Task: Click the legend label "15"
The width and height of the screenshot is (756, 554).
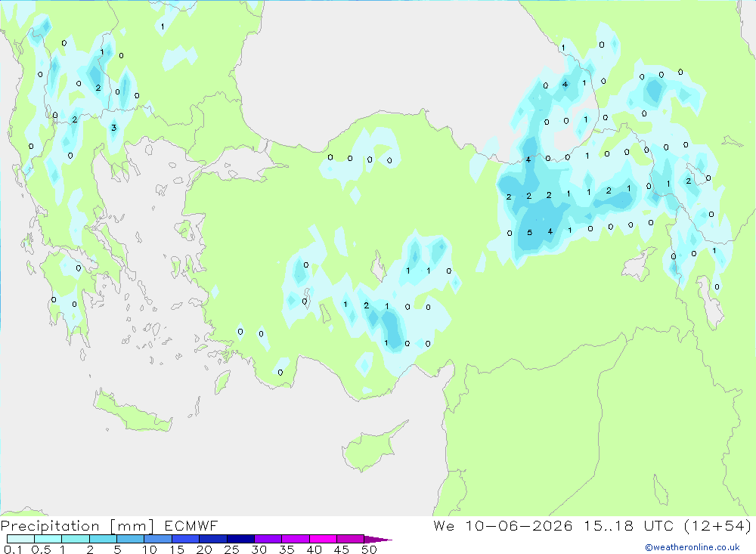Action: point(177,549)
